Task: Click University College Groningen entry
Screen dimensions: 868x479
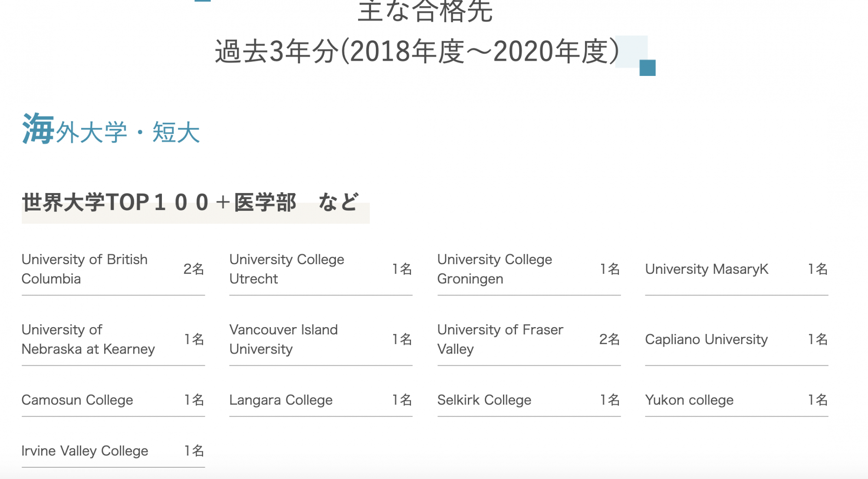Action: pos(494,269)
